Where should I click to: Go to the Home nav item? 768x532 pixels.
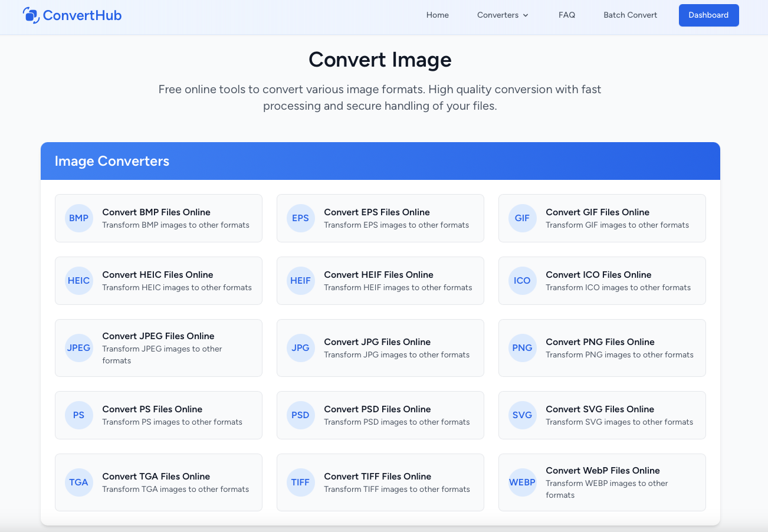[x=438, y=15]
